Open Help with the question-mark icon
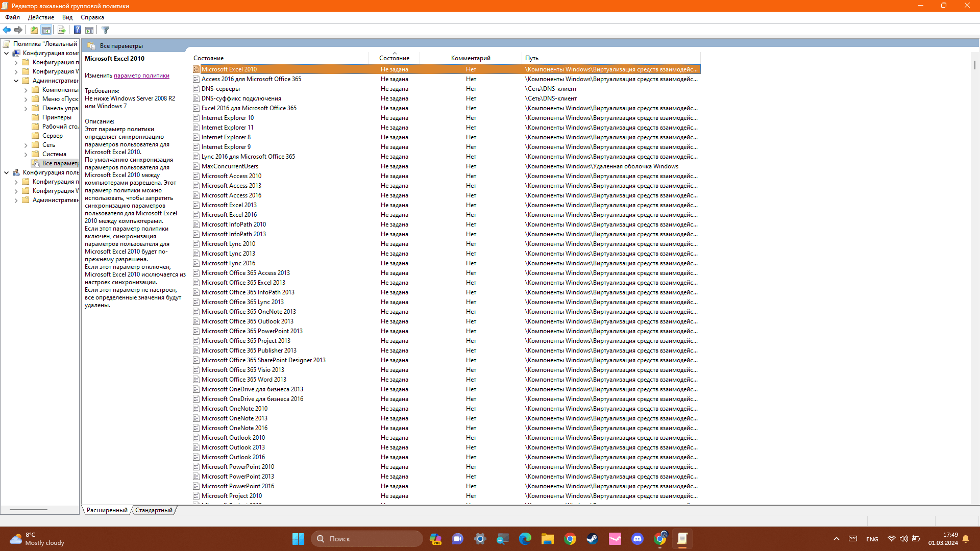Screen dimensions: 980x551 78,30
